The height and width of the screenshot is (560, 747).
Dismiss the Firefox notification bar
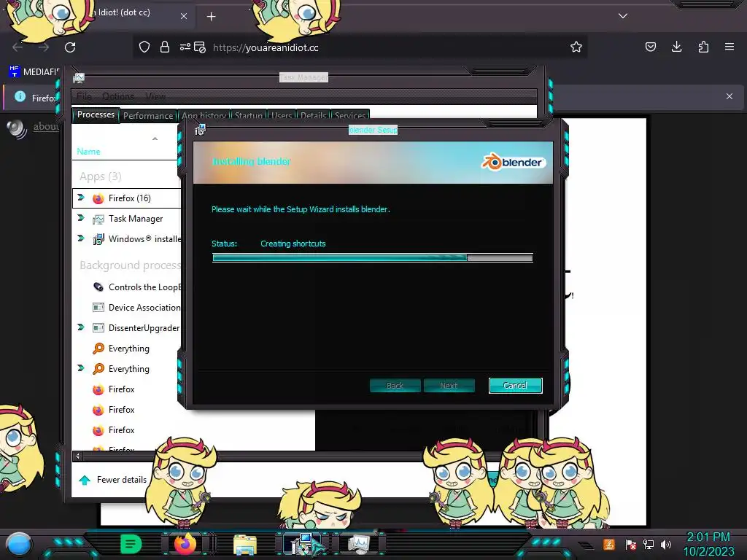pyautogui.click(x=729, y=96)
